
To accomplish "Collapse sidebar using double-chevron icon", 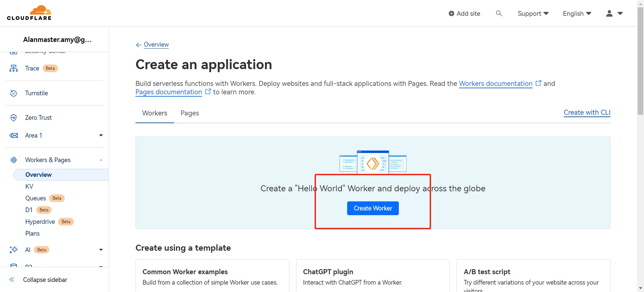I will [12, 280].
